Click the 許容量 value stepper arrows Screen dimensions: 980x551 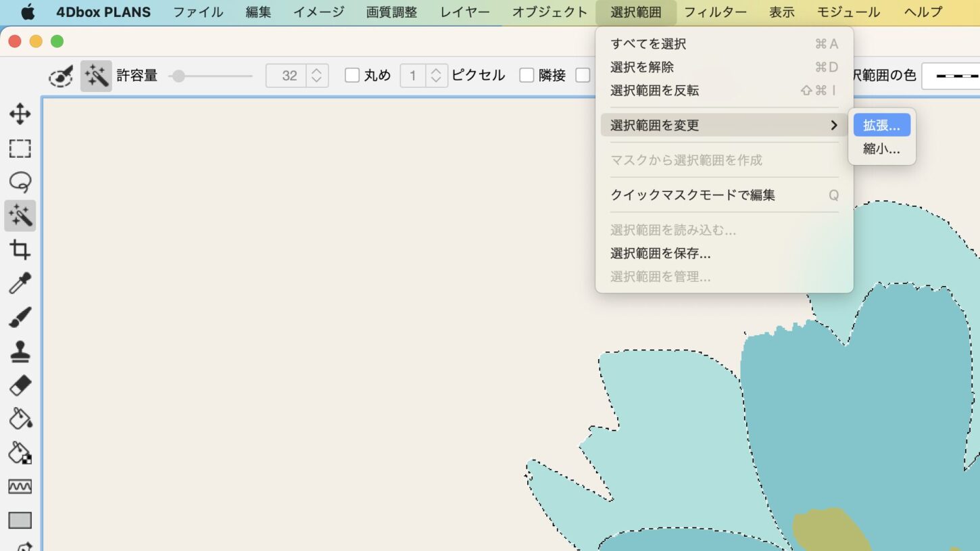316,75
